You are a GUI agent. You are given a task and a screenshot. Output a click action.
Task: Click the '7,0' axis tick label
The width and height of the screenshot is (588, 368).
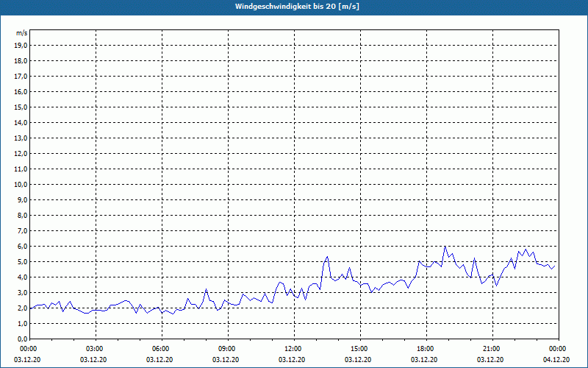[23, 230]
